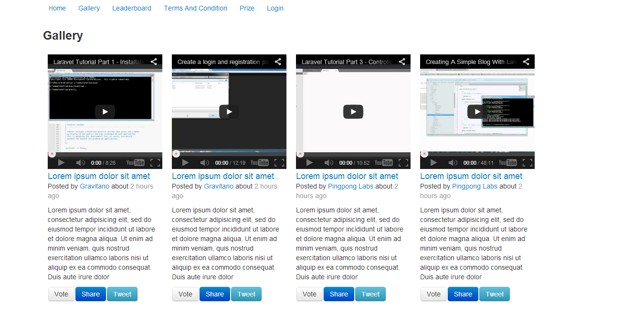Click share icon on the Simple Blog video

tap(526, 62)
